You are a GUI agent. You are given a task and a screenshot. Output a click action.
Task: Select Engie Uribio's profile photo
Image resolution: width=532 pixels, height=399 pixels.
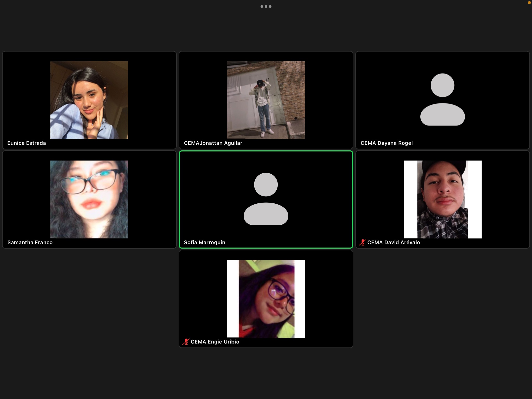click(266, 299)
